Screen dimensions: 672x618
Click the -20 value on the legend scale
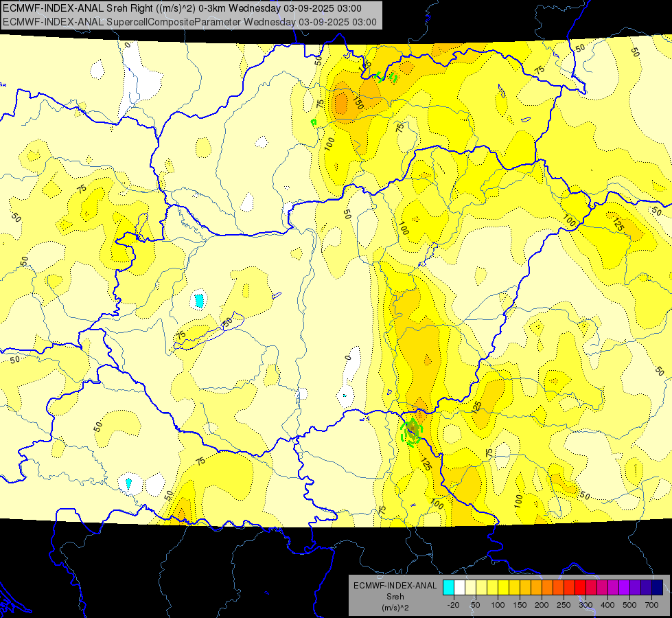454,605
